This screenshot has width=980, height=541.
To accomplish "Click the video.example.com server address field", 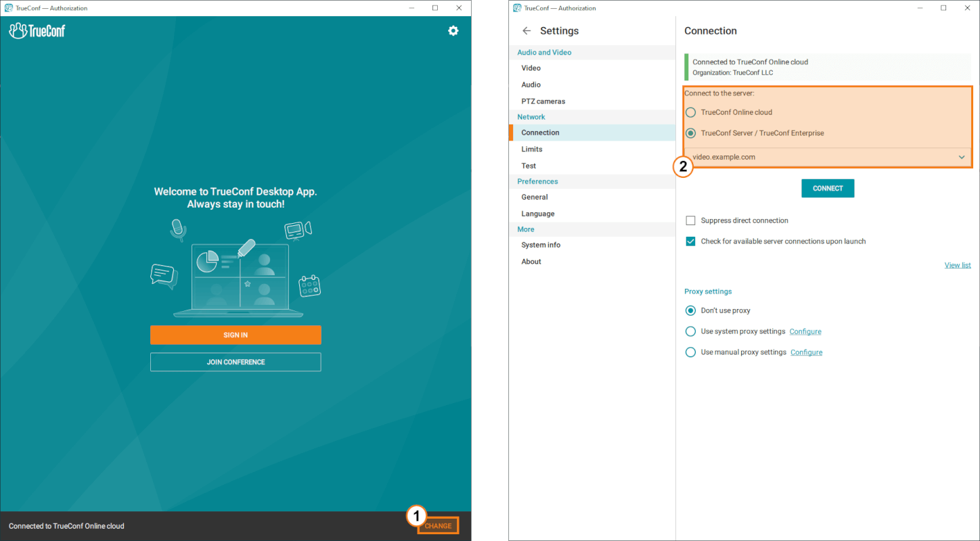I will (x=827, y=157).
